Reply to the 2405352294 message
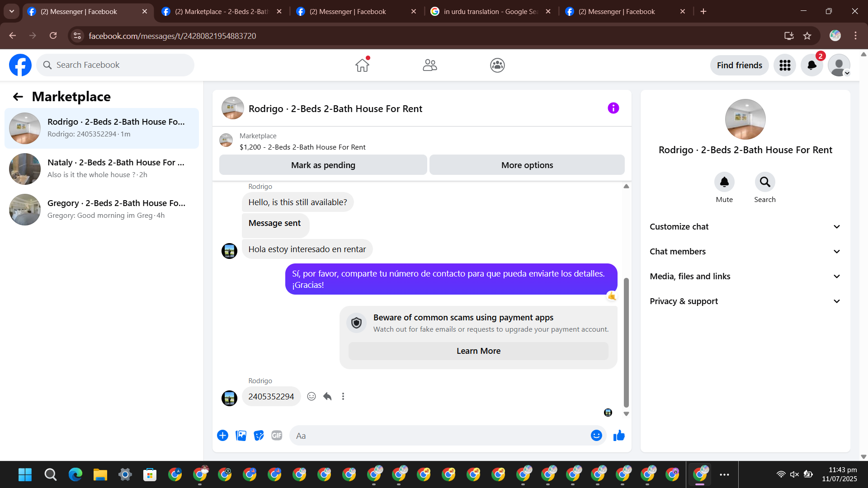The width and height of the screenshot is (868, 488). pyautogui.click(x=327, y=396)
